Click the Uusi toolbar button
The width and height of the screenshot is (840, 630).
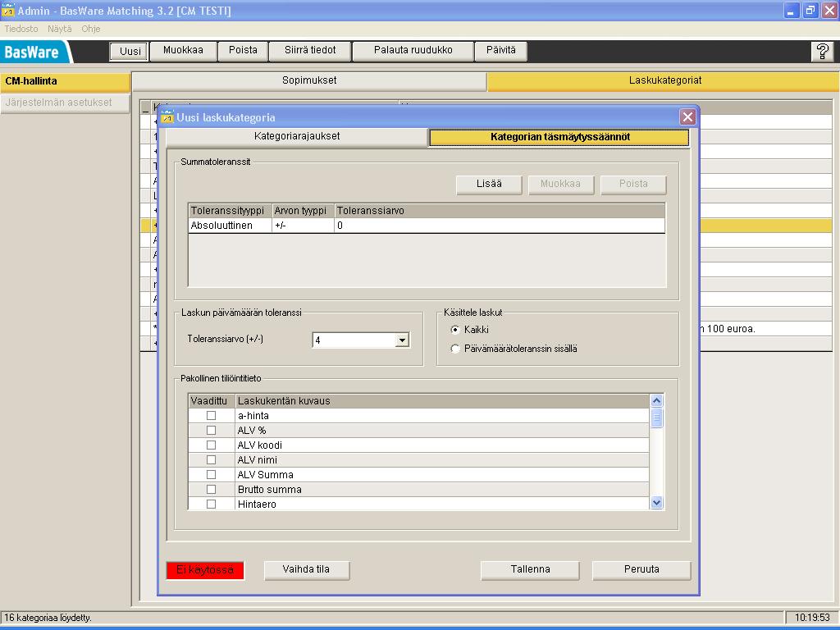130,52
